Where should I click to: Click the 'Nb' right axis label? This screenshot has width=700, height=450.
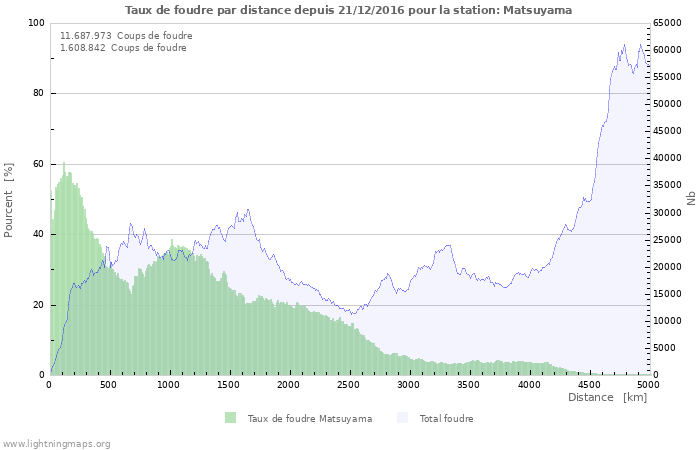pos(691,199)
